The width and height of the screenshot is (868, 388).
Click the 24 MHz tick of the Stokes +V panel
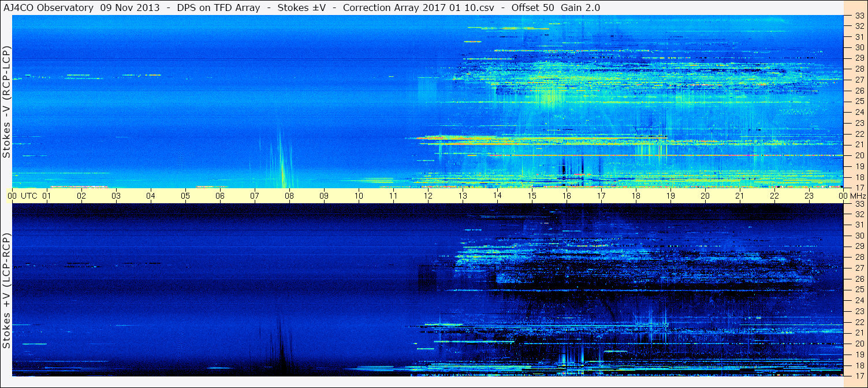click(859, 300)
